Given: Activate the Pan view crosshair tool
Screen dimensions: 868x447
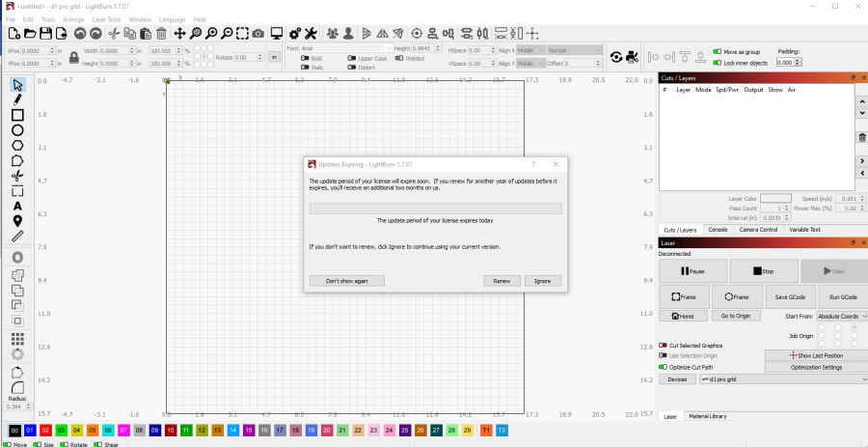Looking at the screenshot, I should [179, 33].
